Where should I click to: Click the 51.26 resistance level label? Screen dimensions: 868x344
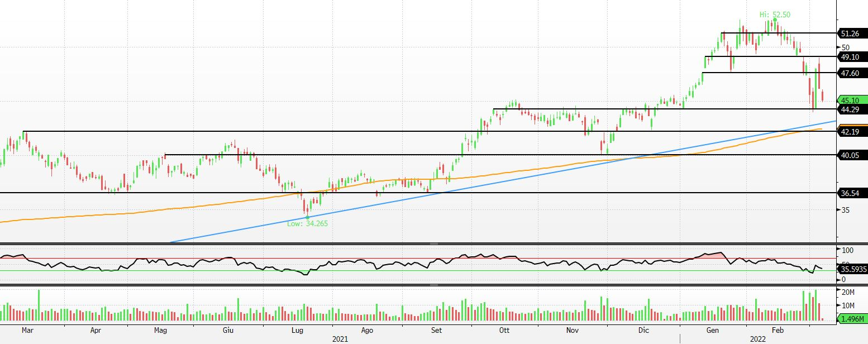pos(852,34)
